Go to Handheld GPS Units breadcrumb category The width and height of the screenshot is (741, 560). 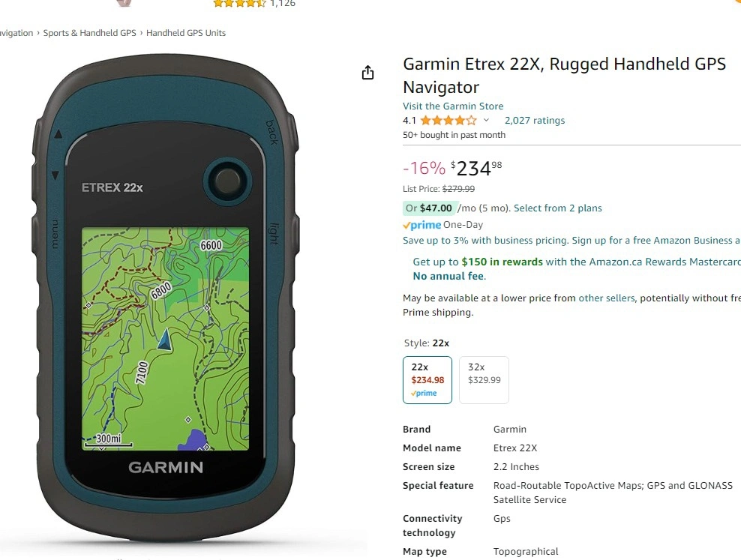tap(186, 33)
